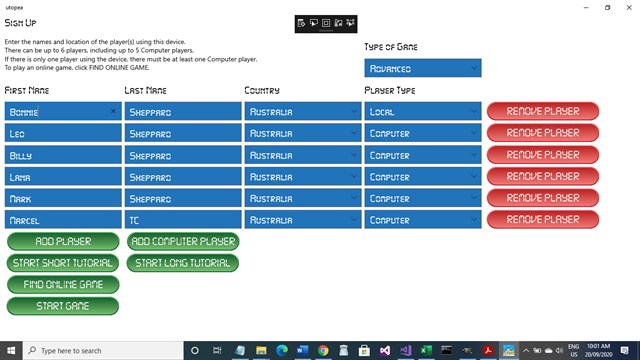Open Player Type dropdown for Leo
This screenshot has height=360, width=640.
click(423, 133)
